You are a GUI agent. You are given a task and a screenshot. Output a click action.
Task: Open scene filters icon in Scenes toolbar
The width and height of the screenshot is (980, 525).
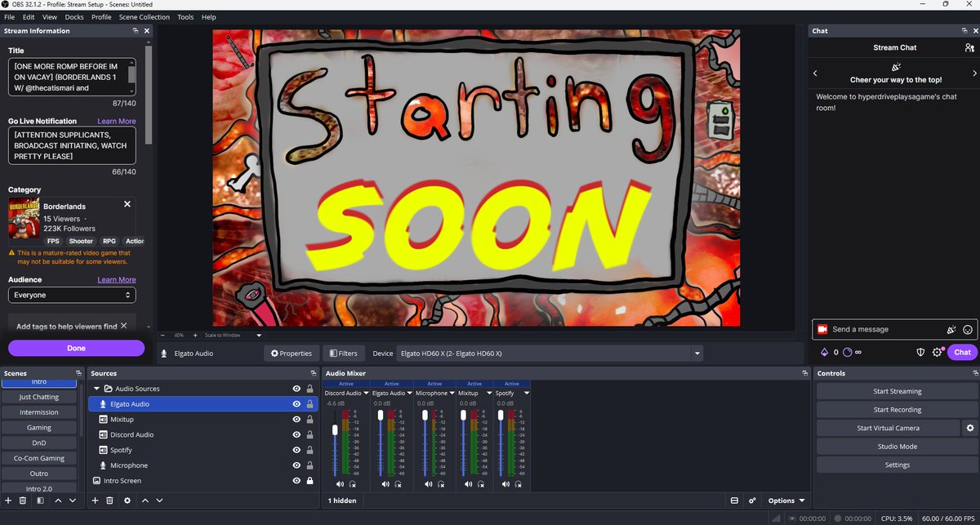(x=40, y=500)
